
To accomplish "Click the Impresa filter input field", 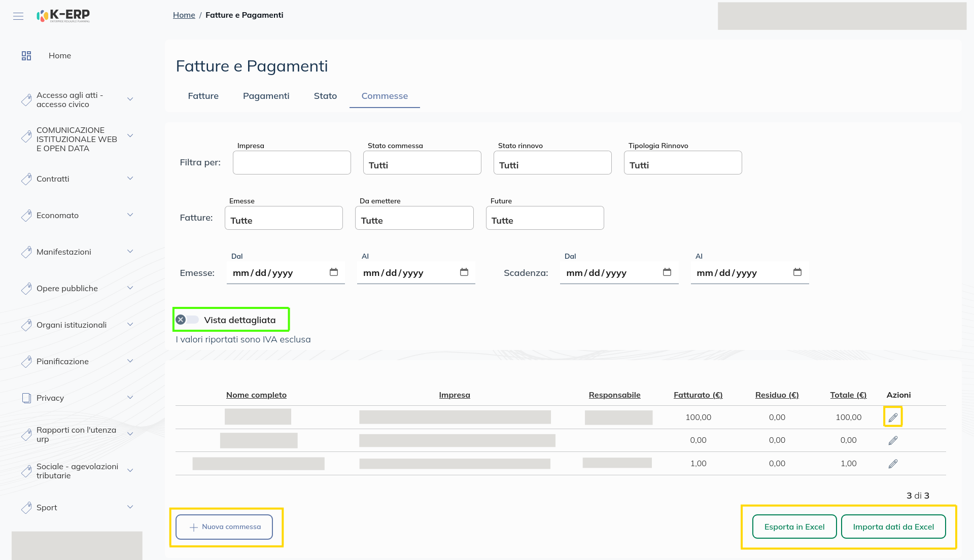I will click(x=292, y=163).
